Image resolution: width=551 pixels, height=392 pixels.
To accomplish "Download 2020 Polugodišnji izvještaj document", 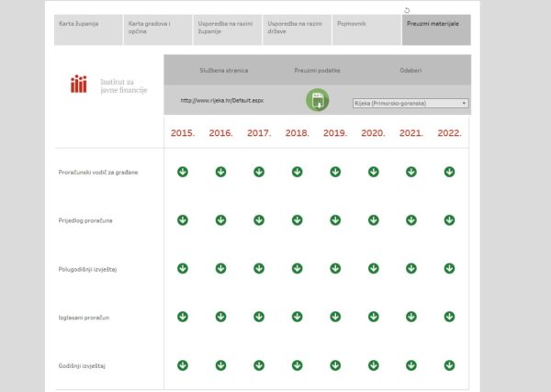I will click(x=373, y=269).
